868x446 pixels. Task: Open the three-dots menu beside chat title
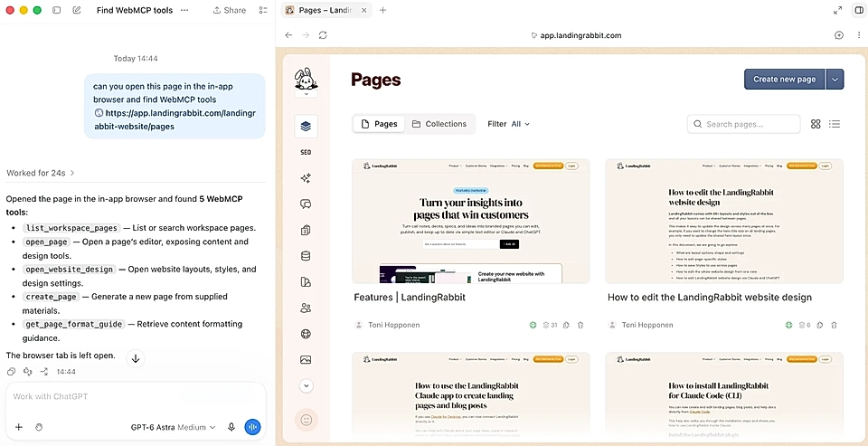click(x=184, y=10)
